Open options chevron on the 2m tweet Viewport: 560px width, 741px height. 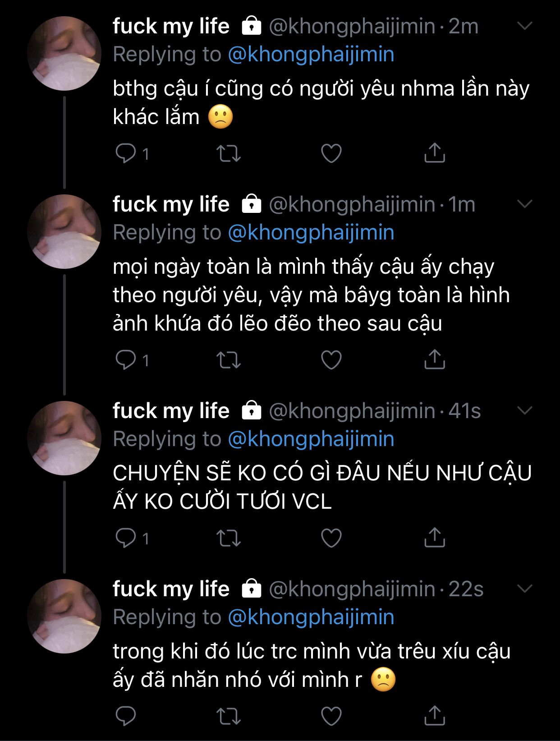pyautogui.click(x=524, y=26)
